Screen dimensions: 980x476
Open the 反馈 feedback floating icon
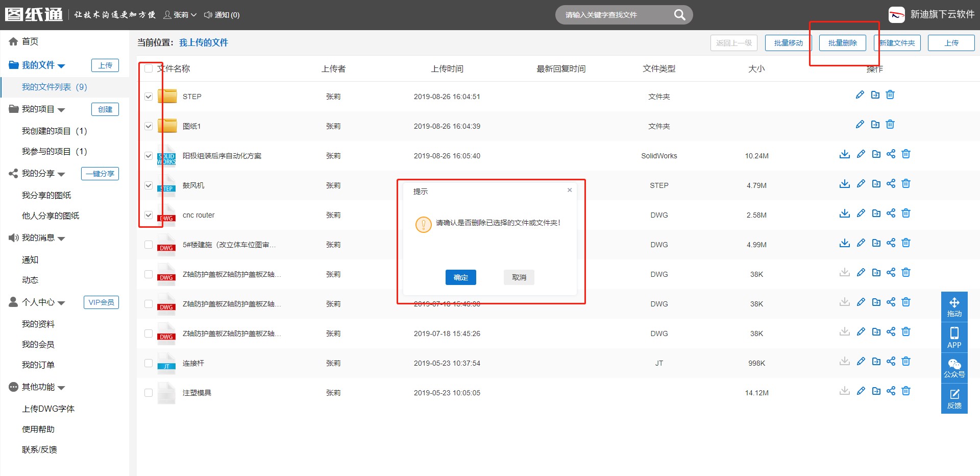[954, 398]
